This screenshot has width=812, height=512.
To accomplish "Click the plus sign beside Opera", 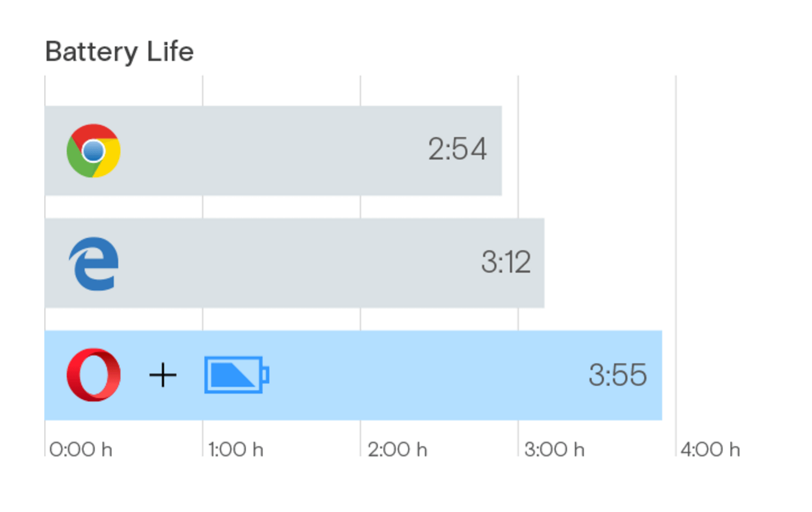I will 163,375.
